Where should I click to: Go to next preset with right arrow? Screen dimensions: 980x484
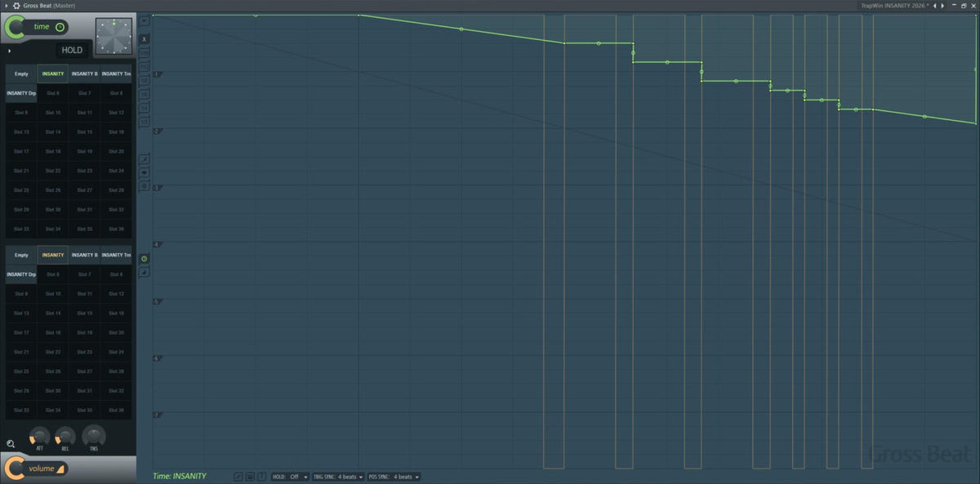[944, 5]
